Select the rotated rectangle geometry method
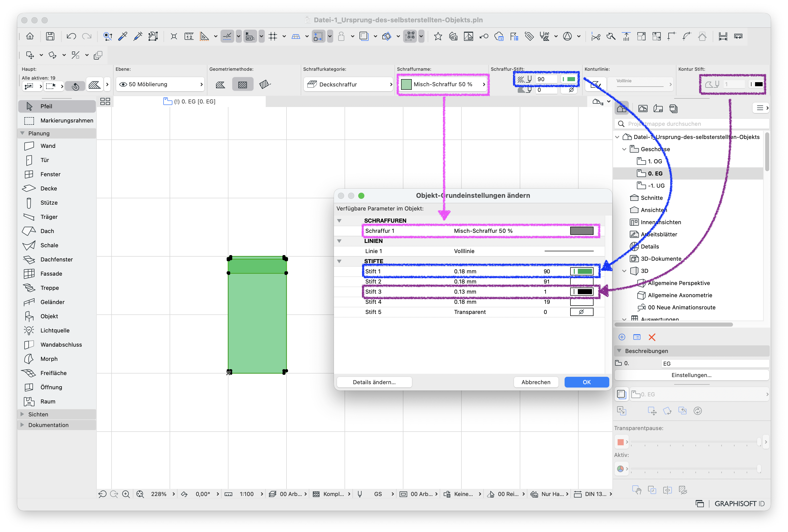This screenshot has height=532, width=788. 265,84
